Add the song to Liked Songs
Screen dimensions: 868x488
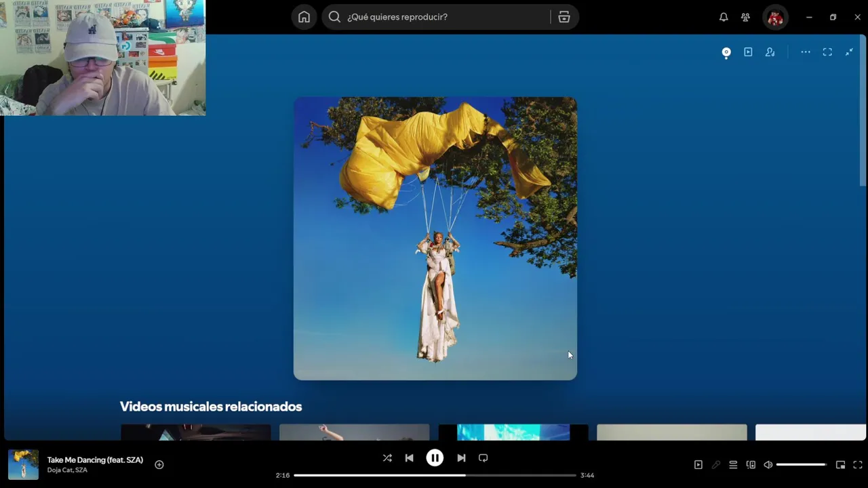click(159, 465)
